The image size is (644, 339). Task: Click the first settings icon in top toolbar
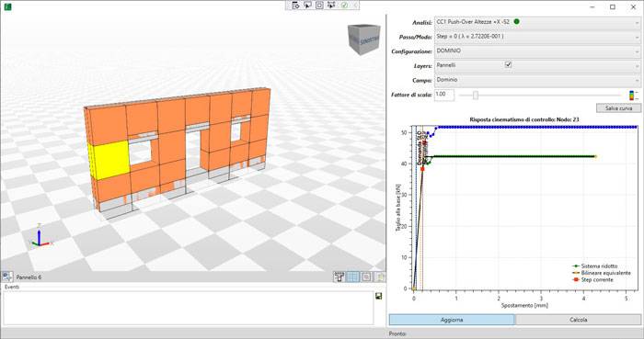coord(295,6)
